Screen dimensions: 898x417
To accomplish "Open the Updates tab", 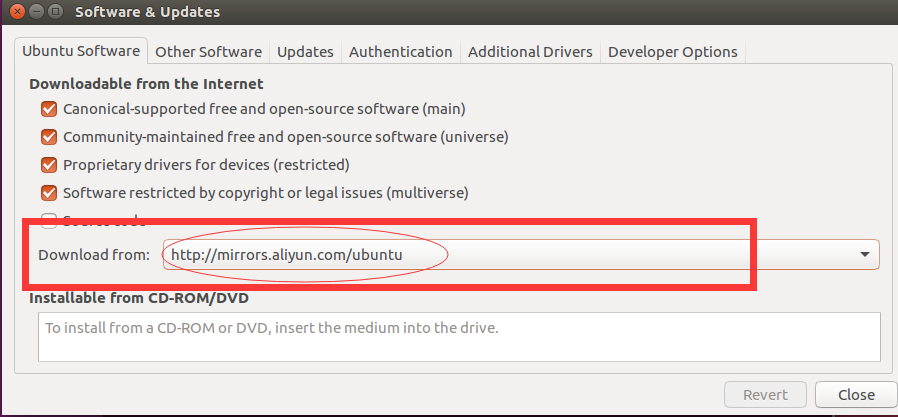I will tap(305, 52).
